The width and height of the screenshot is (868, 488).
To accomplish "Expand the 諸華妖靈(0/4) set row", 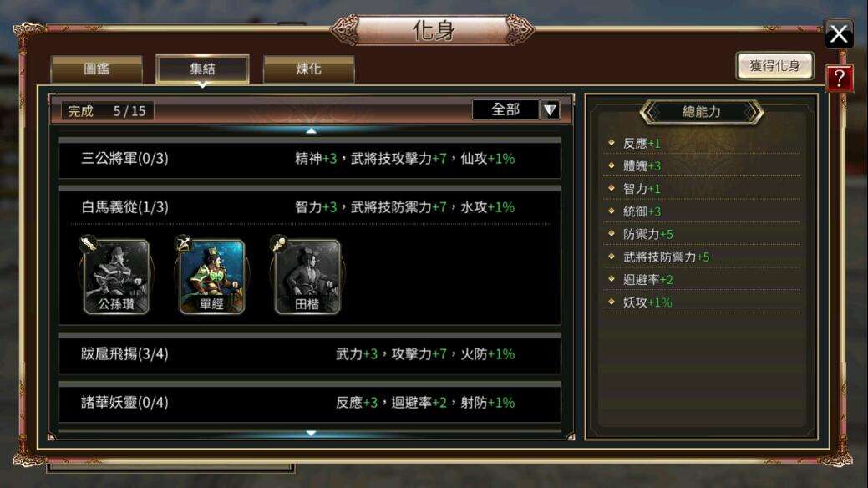I will [310, 403].
